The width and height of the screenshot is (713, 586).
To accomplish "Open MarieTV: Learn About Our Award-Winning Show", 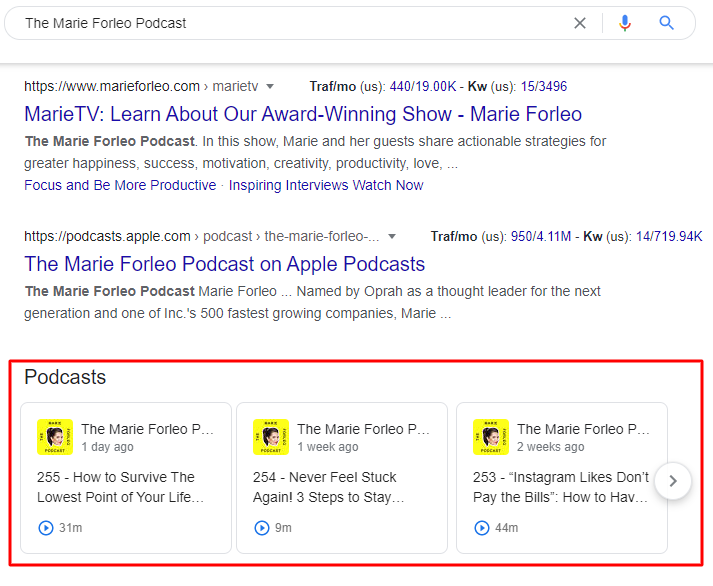I will [303, 114].
